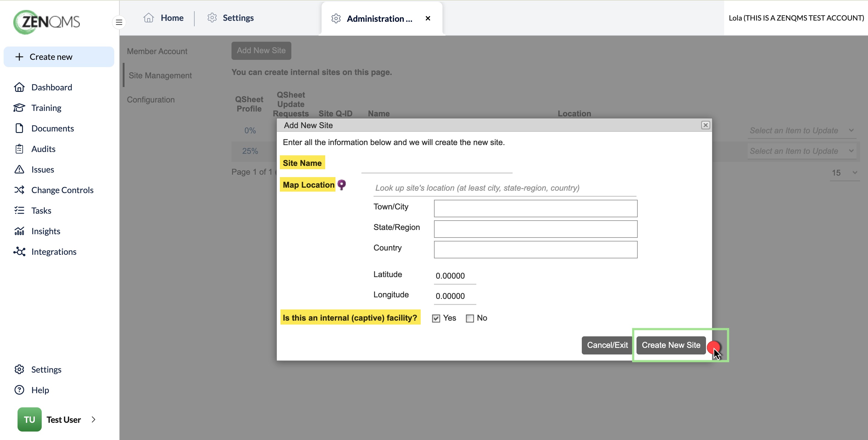
Task: Expand Test User profile chevron
Action: 94,419
